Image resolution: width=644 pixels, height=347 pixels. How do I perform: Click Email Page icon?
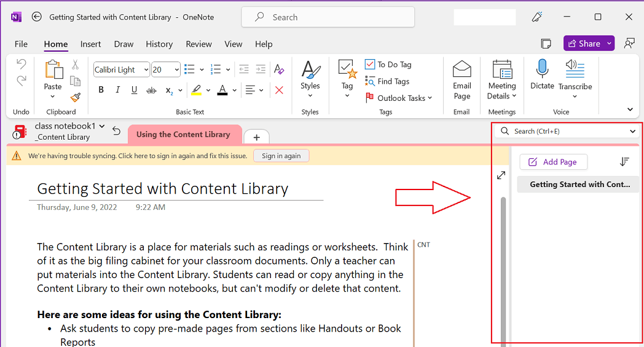(462, 69)
